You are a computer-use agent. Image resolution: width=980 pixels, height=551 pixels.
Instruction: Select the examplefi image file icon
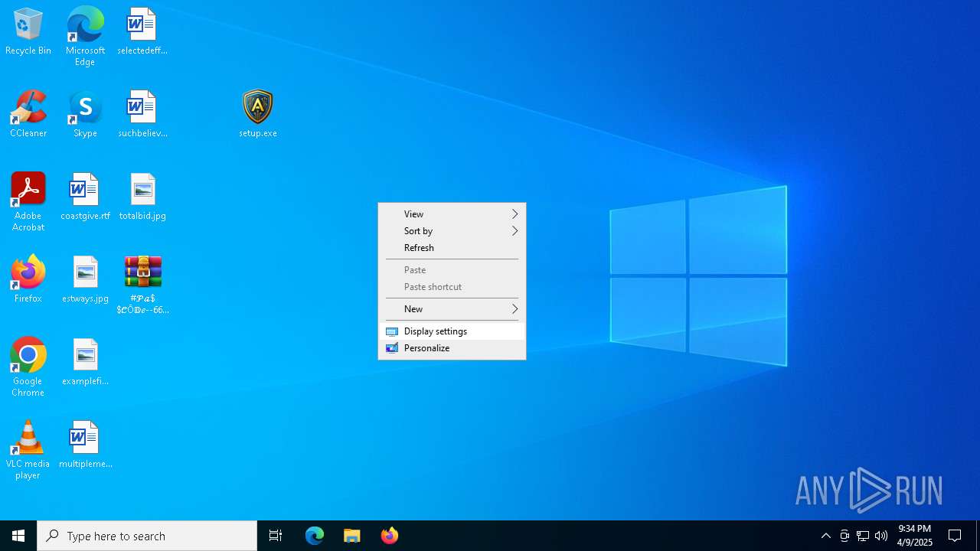(85, 362)
